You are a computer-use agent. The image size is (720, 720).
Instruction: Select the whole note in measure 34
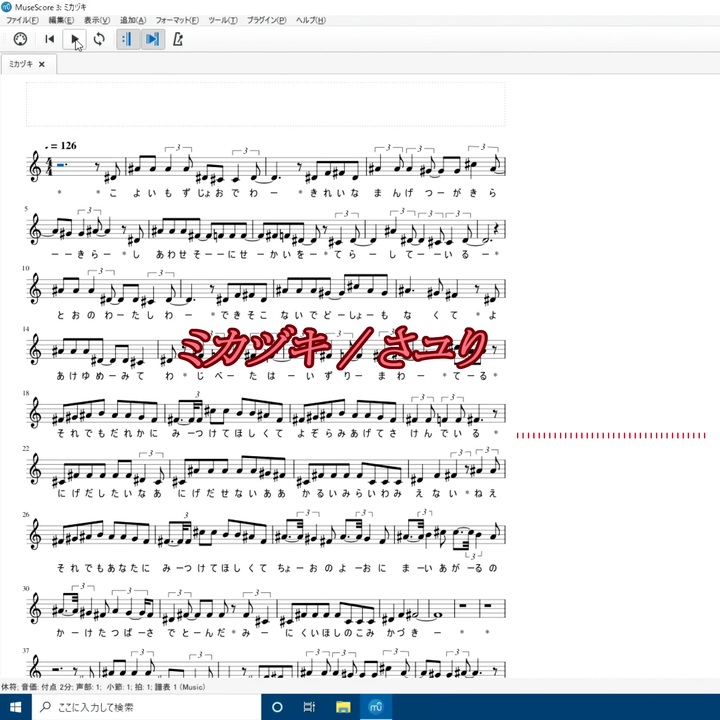[438, 615]
